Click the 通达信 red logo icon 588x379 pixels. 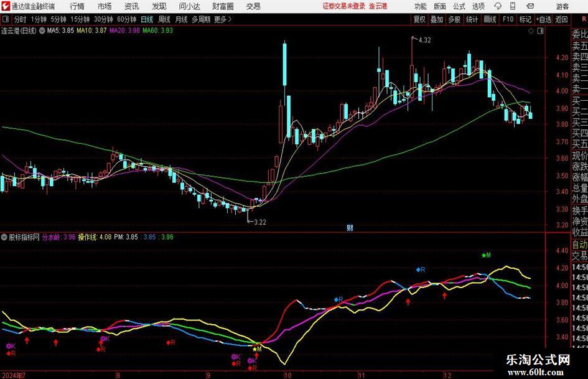pos(6,6)
